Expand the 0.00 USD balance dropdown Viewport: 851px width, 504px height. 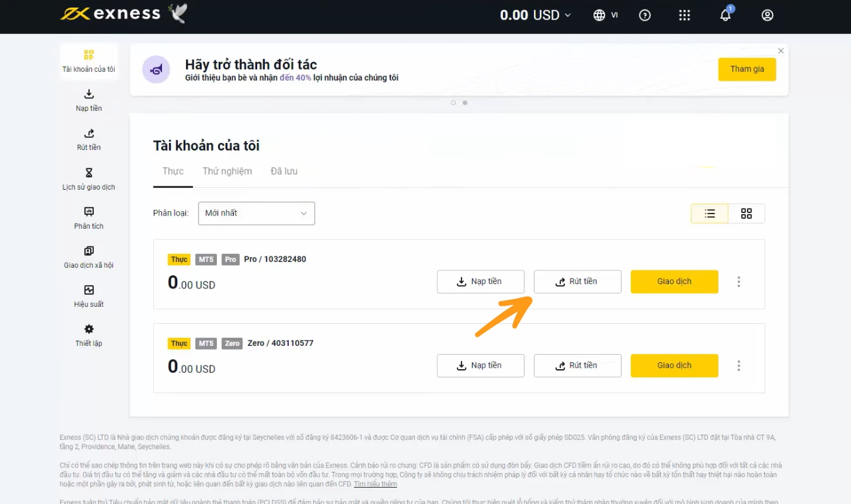535,15
